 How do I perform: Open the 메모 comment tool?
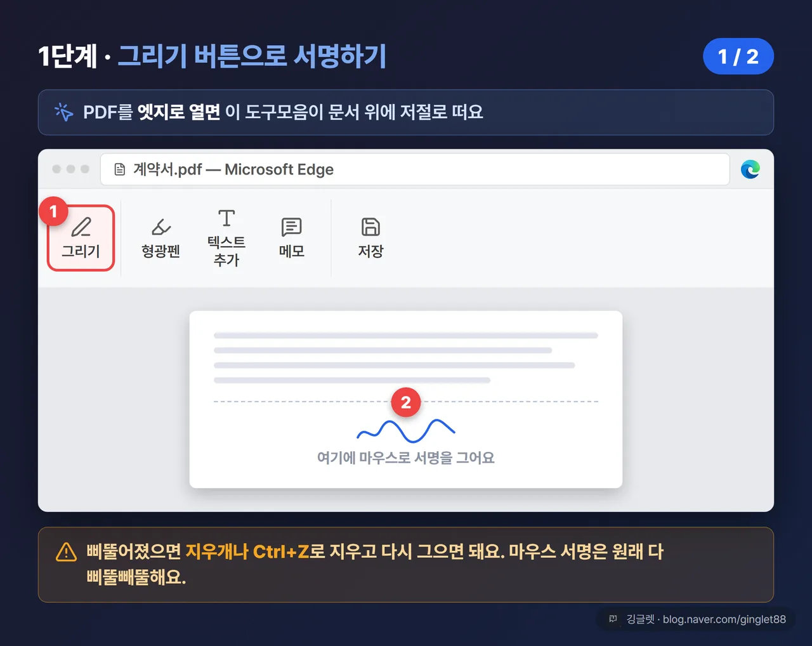point(292,238)
